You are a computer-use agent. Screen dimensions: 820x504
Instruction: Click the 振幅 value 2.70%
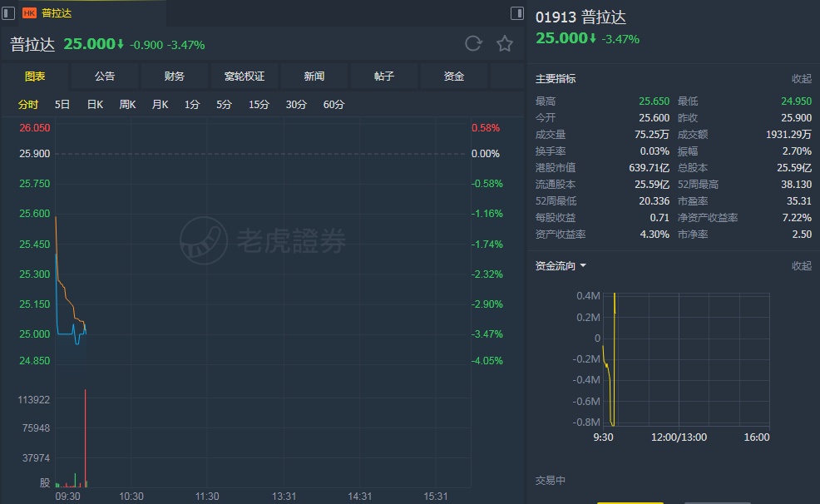[797, 151]
